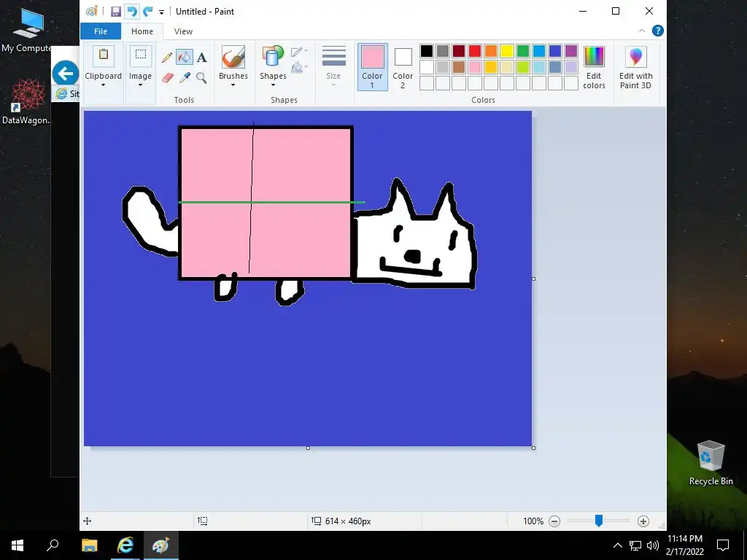Pick the black color swatch
This screenshot has width=747, height=560.
[x=427, y=51]
